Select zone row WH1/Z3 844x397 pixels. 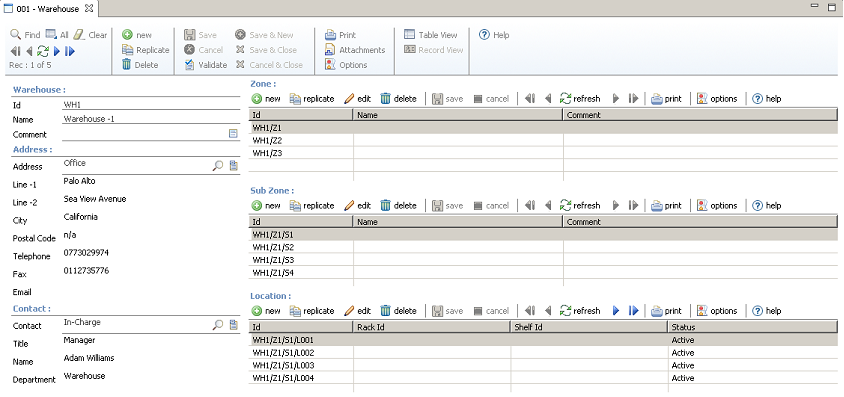pyautogui.click(x=543, y=153)
